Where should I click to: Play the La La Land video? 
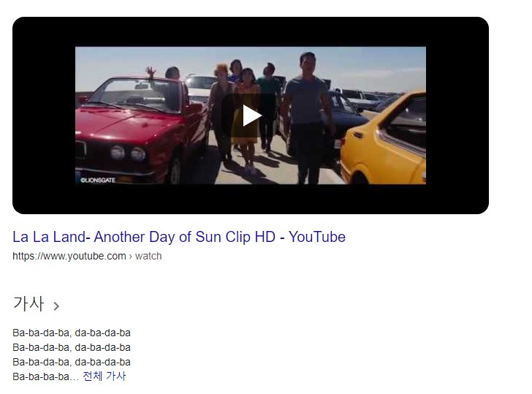[x=251, y=115]
